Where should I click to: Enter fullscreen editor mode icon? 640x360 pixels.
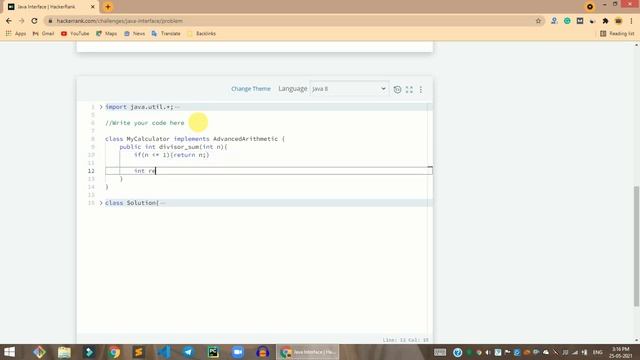(x=409, y=89)
